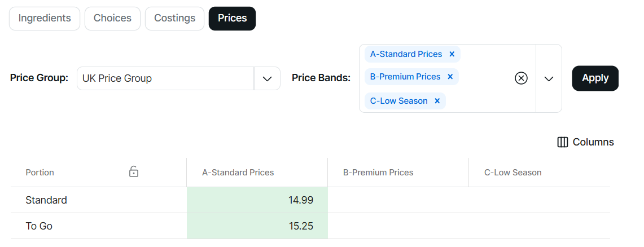Remove the B-Premium Prices band tag

tap(450, 77)
